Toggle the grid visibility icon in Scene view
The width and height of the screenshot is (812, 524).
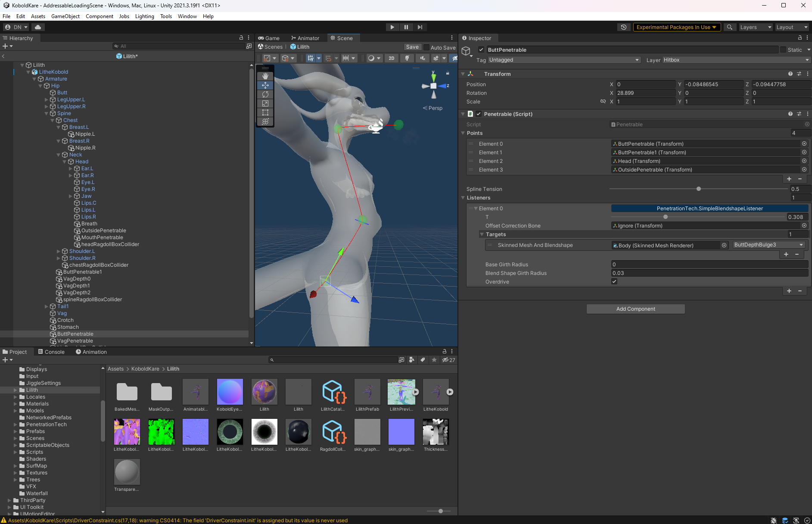(310, 58)
